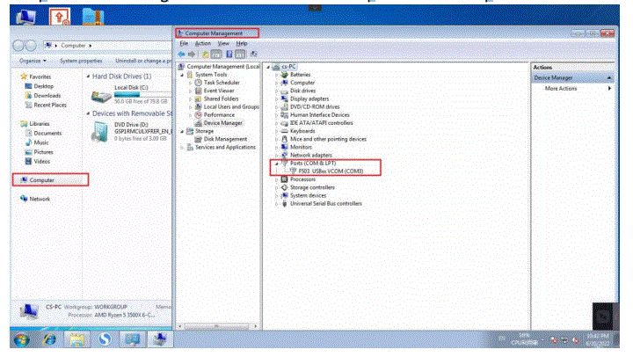Open the View menu
The width and height of the screenshot is (633, 364).
click(223, 43)
